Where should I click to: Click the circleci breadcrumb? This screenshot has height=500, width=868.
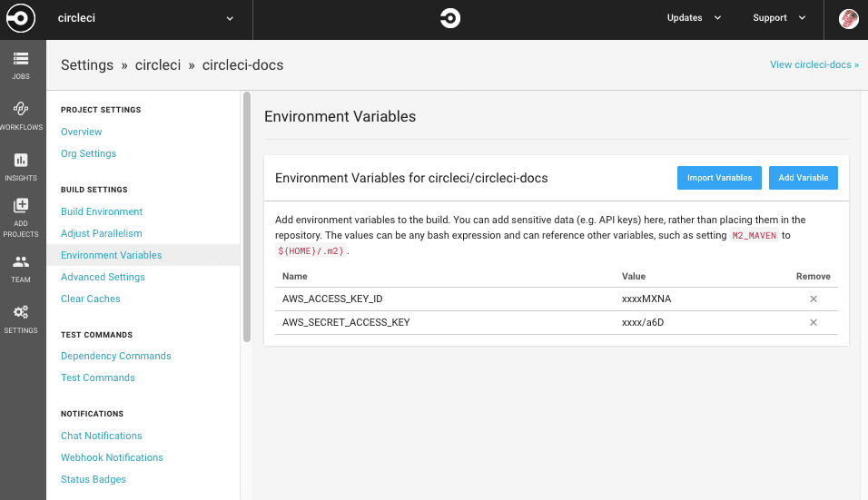click(158, 64)
